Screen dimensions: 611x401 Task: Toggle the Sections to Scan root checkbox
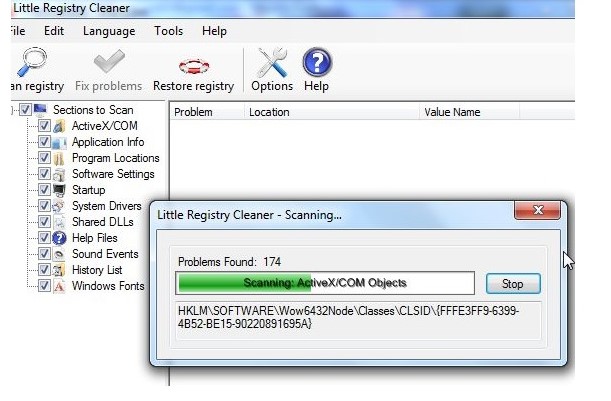pos(25,110)
